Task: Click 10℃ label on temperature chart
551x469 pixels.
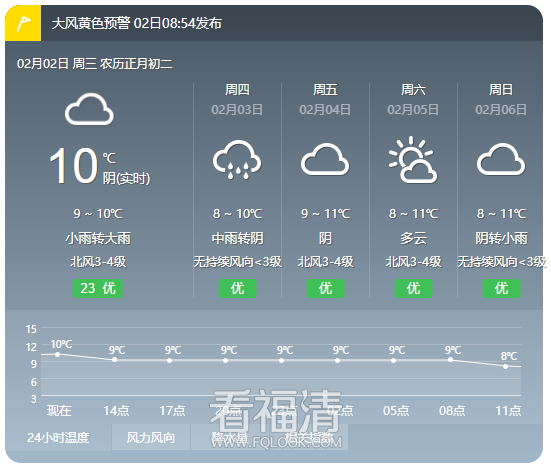Action: point(61,344)
